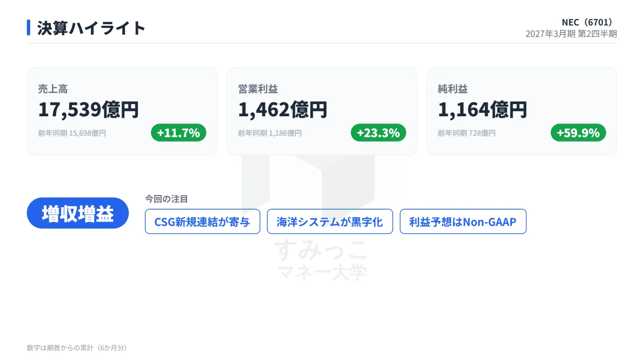Viewport: 644px width, 362px height.
Task: Click the CSG新規連結が寄与 tag
Action: coord(202,221)
